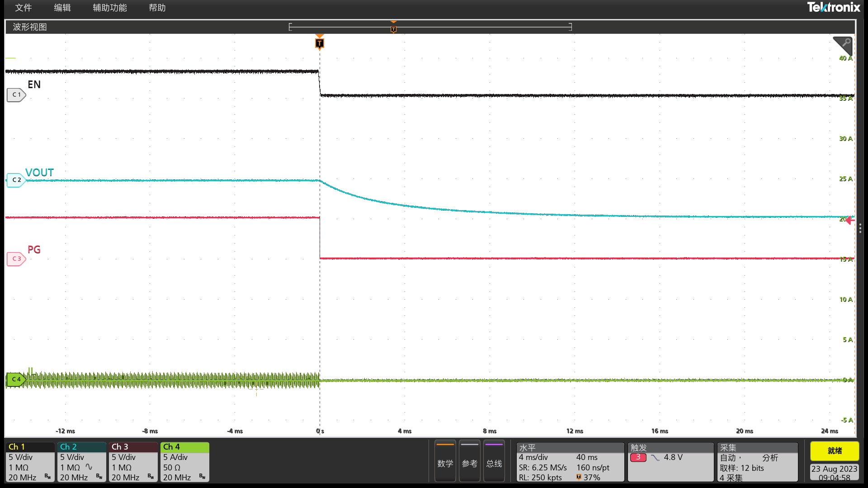Click the falling-edge slope icon in 触发 panel
868x488 pixels.
pos(655,457)
